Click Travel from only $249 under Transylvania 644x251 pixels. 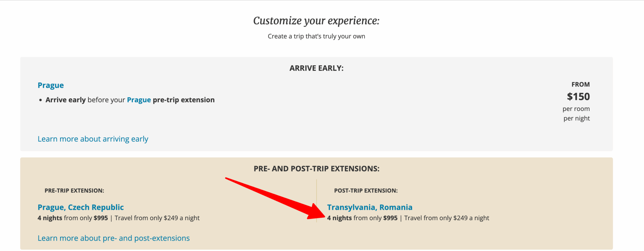(x=447, y=218)
